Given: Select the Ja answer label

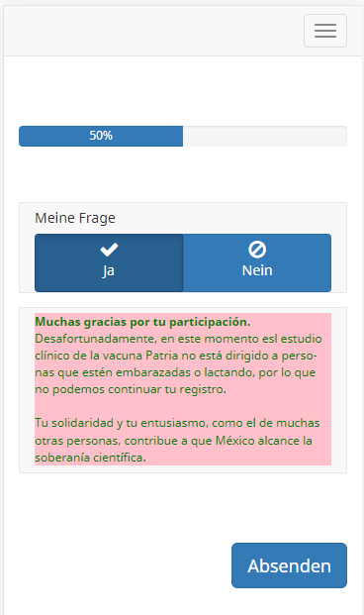Looking at the screenshot, I should [109, 270].
